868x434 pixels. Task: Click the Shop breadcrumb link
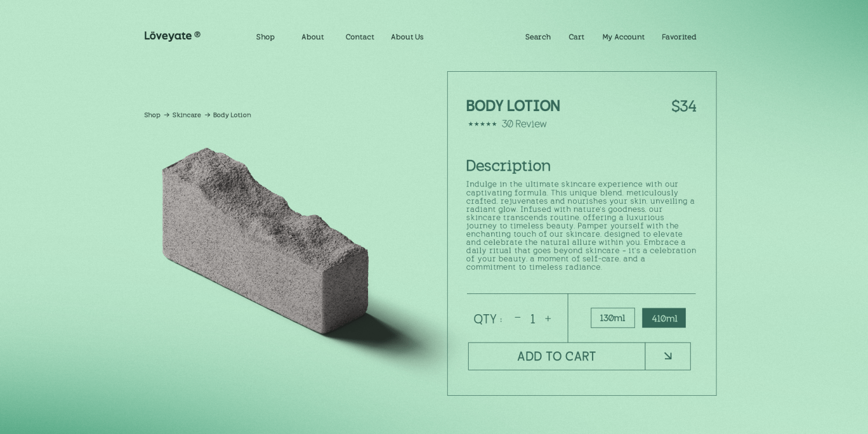click(152, 115)
